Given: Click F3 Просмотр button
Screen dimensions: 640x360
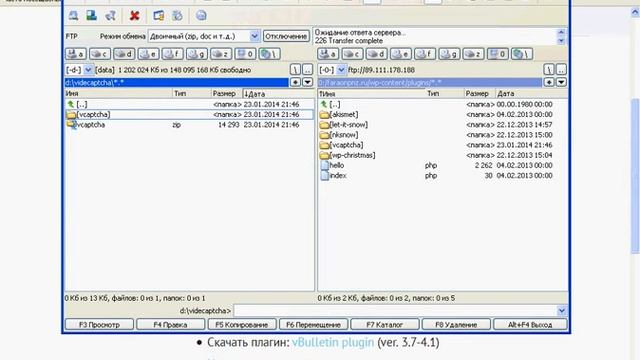Looking at the screenshot, I should point(99,324).
